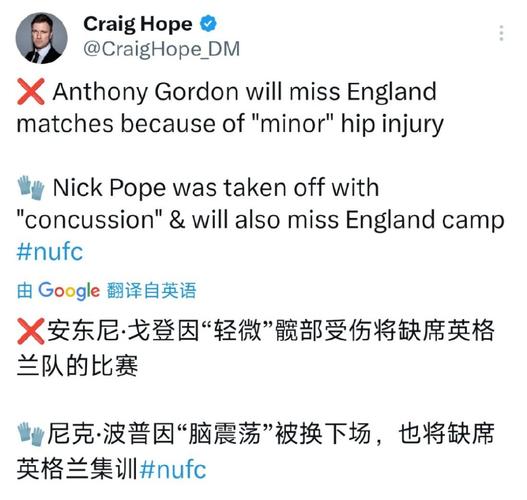Click the 翻译自英语 translation label
The width and height of the screenshot is (527, 500).
152,290
